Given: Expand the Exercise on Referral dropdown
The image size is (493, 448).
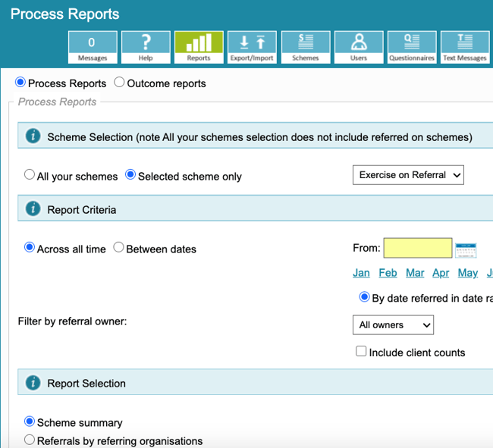Looking at the screenshot, I should [408, 175].
